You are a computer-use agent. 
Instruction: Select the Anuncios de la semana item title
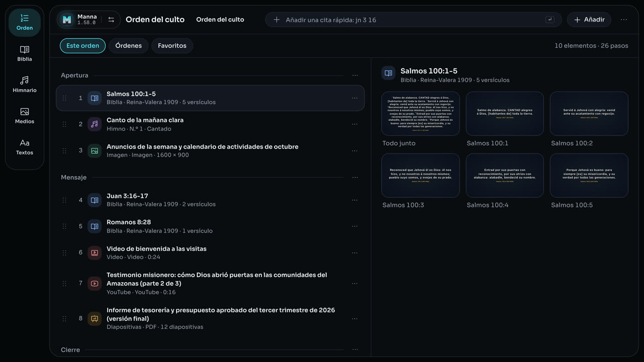(x=202, y=147)
